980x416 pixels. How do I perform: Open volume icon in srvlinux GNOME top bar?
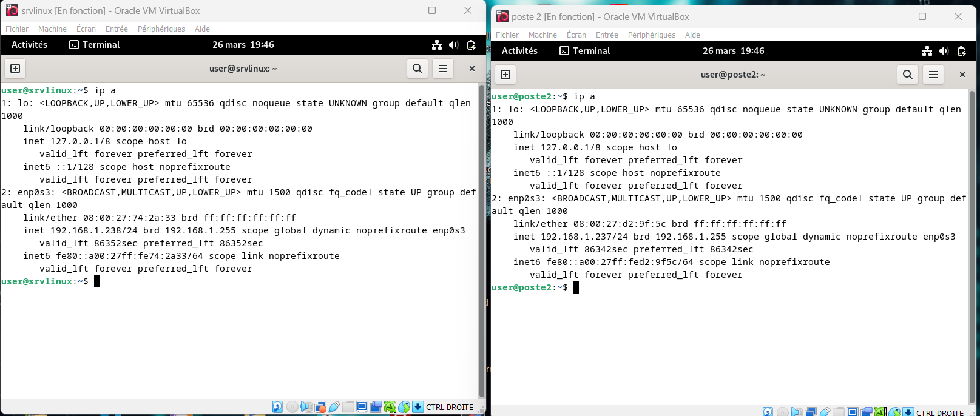[453, 45]
